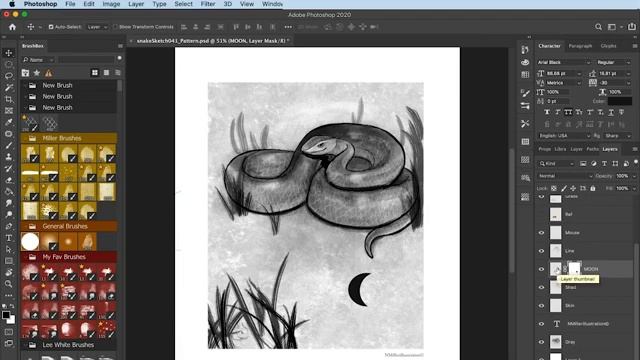640x360 pixels.
Task: Switch to the Paths tab
Action: tap(592, 149)
